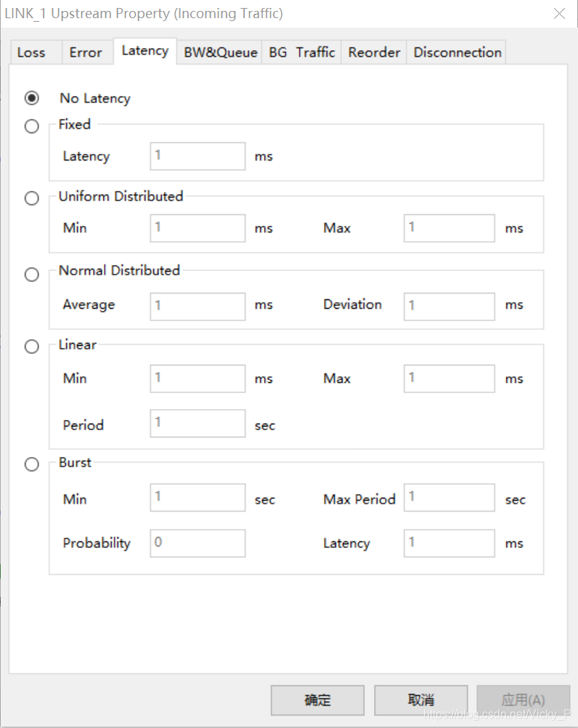This screenshot has width=578, height=728.
Task: Click the Fixed Latency ms field
Action: (198, 156)
